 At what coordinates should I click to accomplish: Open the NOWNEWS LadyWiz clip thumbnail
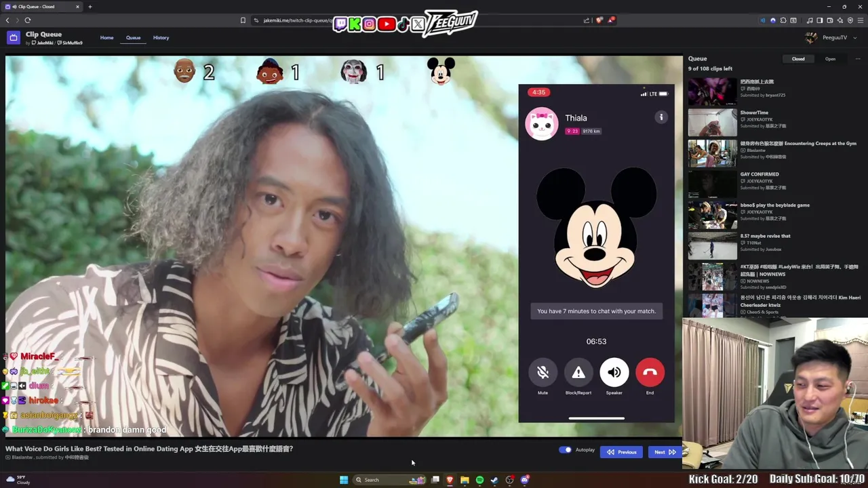point(712,277)
